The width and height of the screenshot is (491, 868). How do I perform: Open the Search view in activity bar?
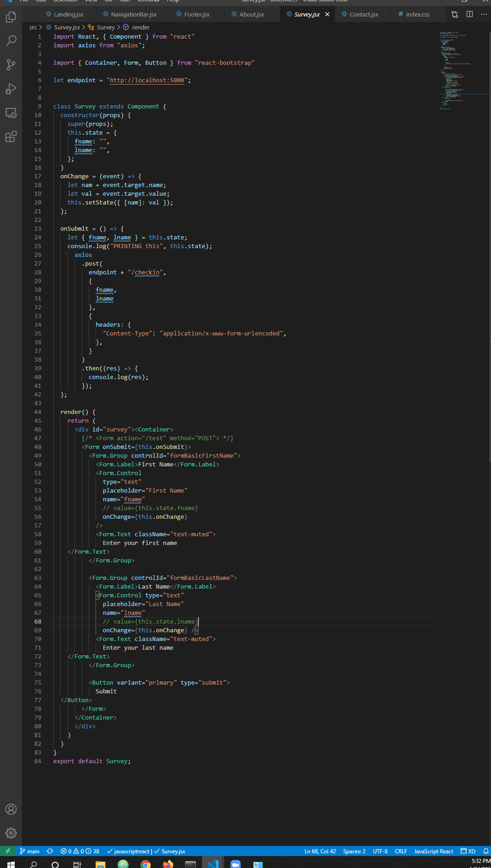[11, 41]
